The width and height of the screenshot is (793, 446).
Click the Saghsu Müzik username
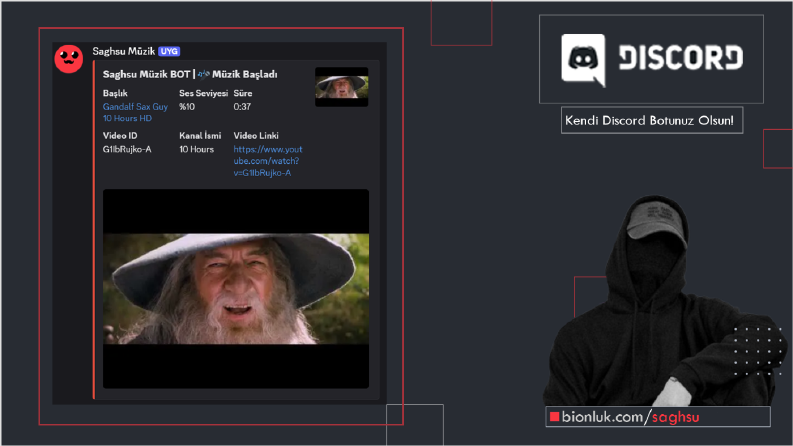pos(123,51)
